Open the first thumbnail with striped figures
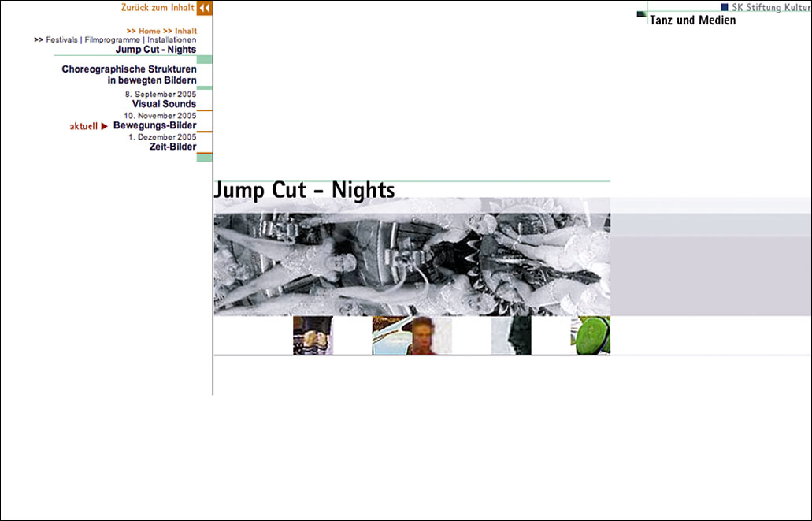 (313, 336)
